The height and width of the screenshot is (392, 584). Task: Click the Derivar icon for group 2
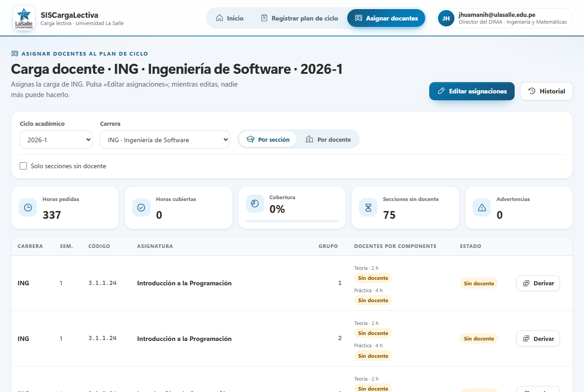pos(526,339)
